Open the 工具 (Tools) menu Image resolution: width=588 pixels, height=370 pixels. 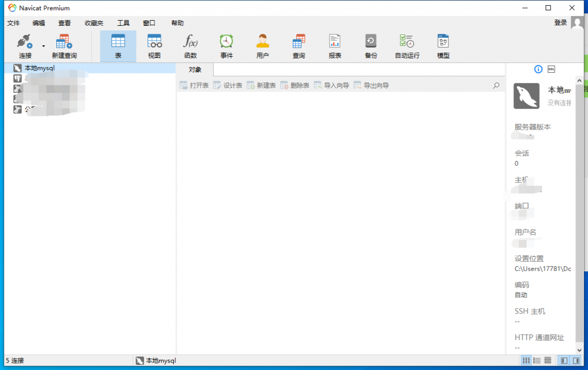pyautogui.click(x=123, y=23)
